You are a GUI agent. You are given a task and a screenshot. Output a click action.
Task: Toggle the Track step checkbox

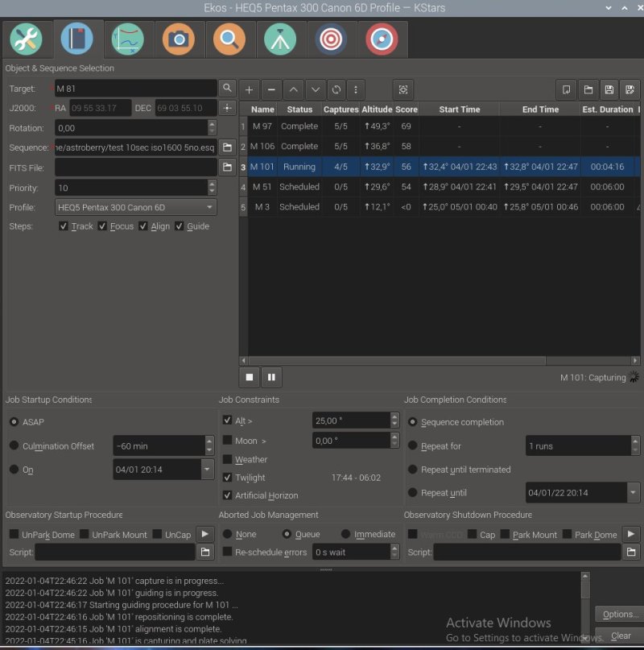pos(64,226)
